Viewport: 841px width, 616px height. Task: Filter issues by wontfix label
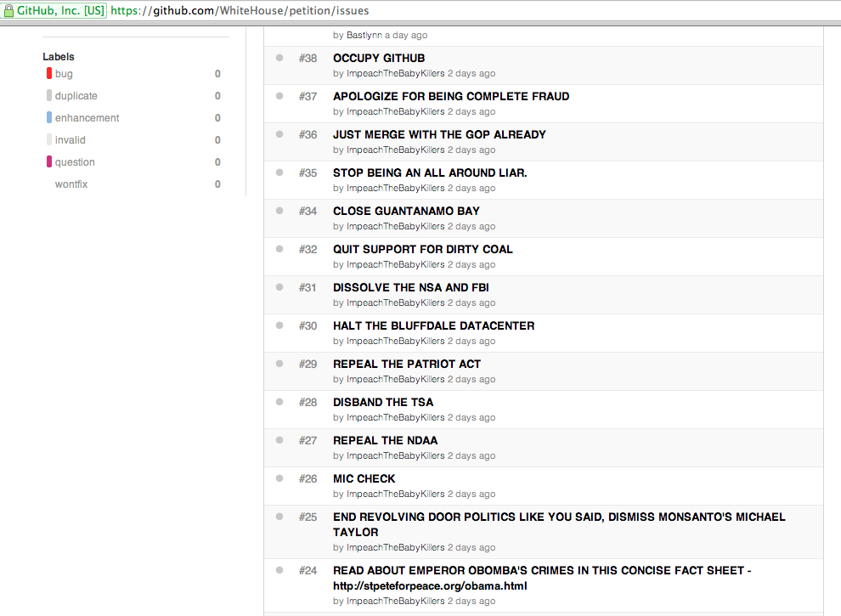click(71, 184)
